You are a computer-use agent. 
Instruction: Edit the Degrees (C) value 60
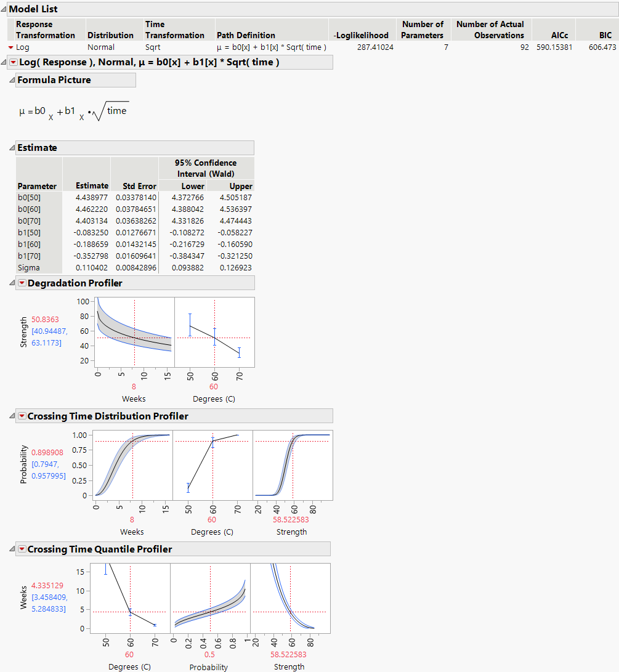click(213, 387)
